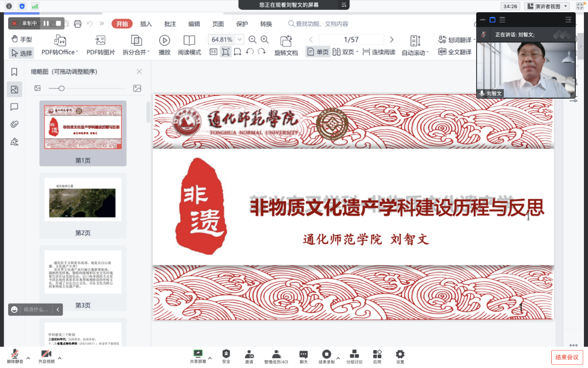The image size is (588, 368).
Task: Open 管理成员(40) participants list
Action: coord(276,356)
